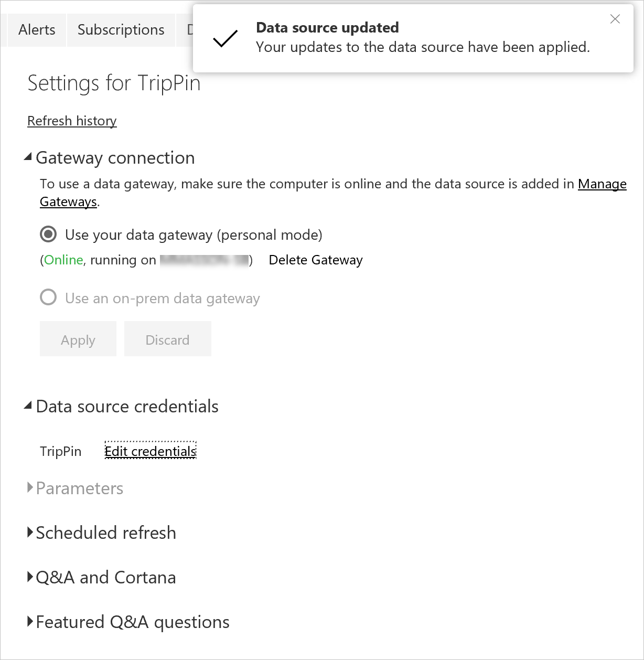Click the Settings for TripPin heading
Screen dimensions: 644x660
[x=114, y=83]
